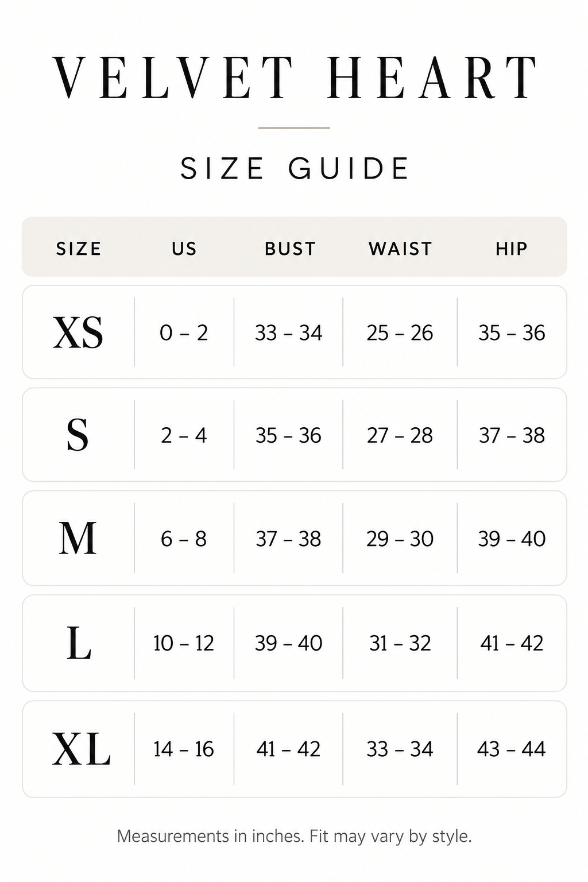
Task: Select the HIP column header
Action: 512,249
